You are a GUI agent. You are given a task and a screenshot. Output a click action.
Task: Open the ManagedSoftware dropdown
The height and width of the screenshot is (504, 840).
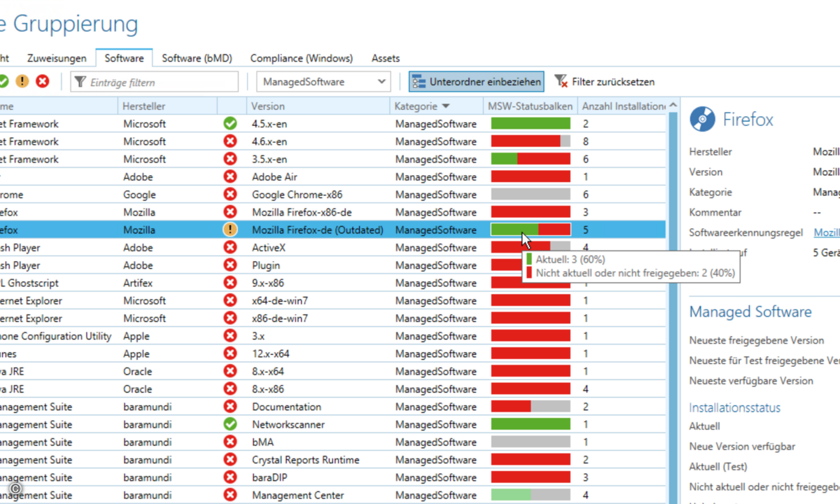323,82
